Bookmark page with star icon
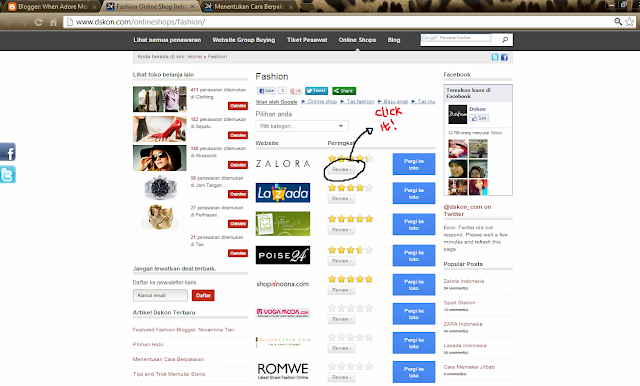 click(630, 22)
